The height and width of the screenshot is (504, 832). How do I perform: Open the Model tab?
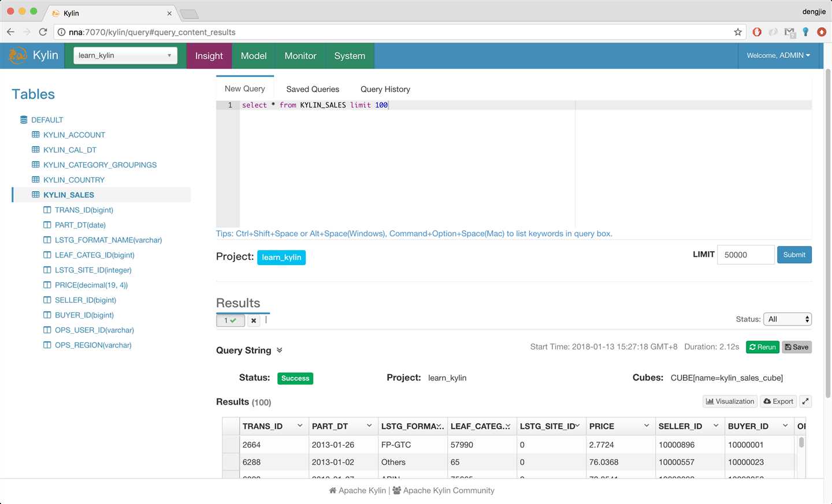pyautogui.click(x=254, y=56)
